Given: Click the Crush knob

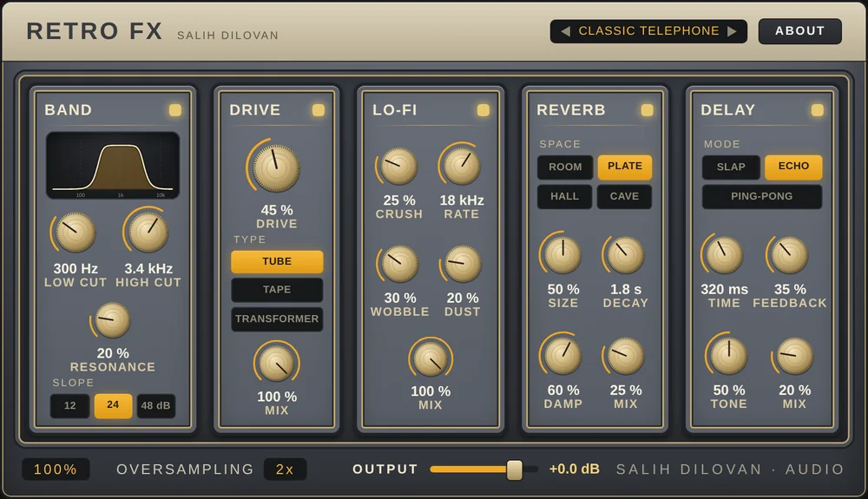Looking at the screenshot, I should (398, 167).
